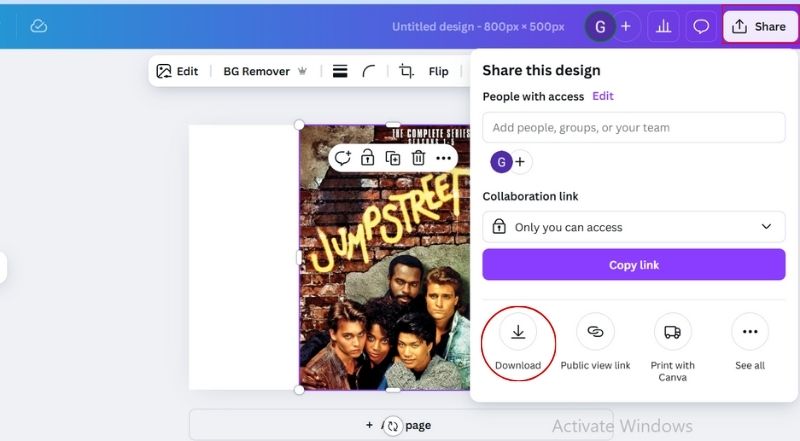The image size is (800, 441).
Task: Focus the Add people, groups, or your team field
Action: click(634, 128)
